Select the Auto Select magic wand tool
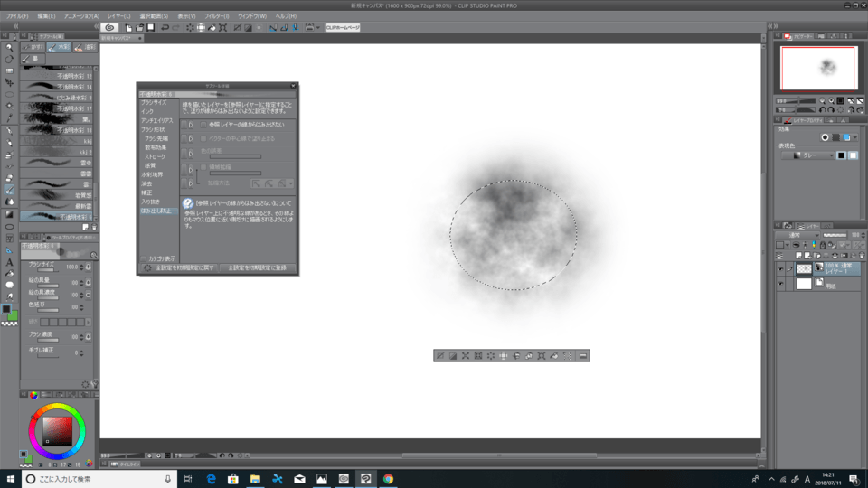 pyautogui.click(x=9, y=106)
